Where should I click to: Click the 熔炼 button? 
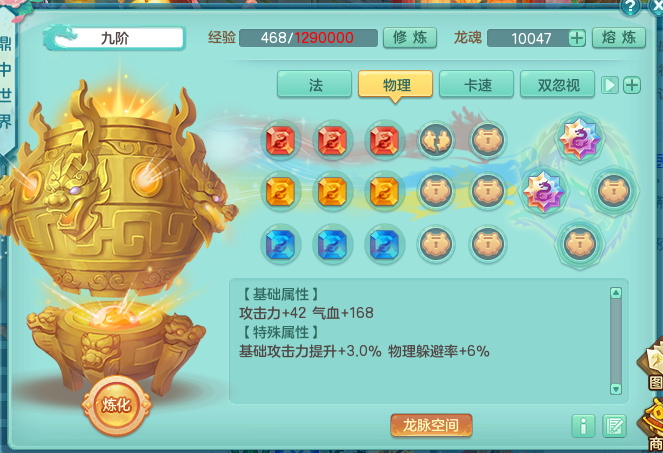619,38
